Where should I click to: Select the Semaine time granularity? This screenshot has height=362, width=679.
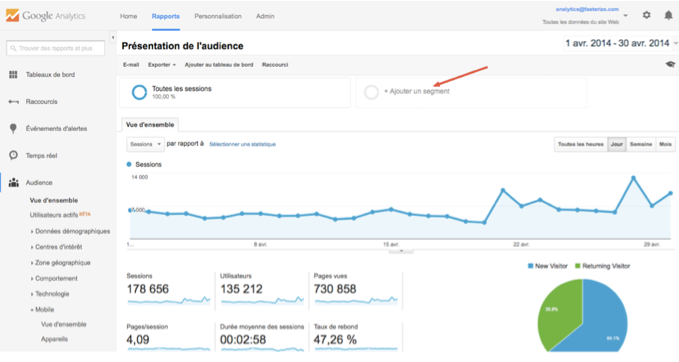[x=641, y=144]
